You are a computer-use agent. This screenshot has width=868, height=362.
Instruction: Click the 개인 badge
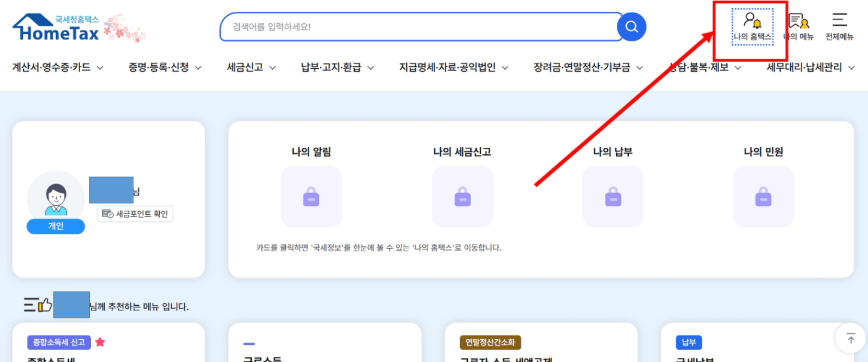click(56, 226)
